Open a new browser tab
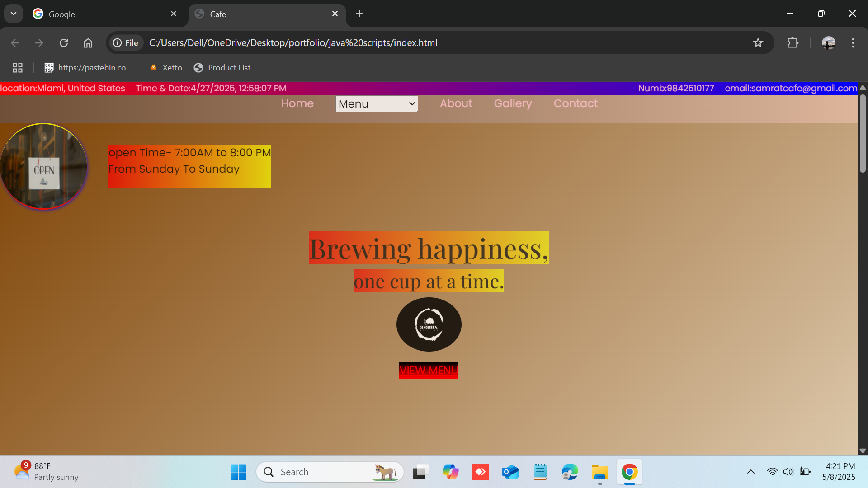 pyautogui.click(x=359, y=14)
